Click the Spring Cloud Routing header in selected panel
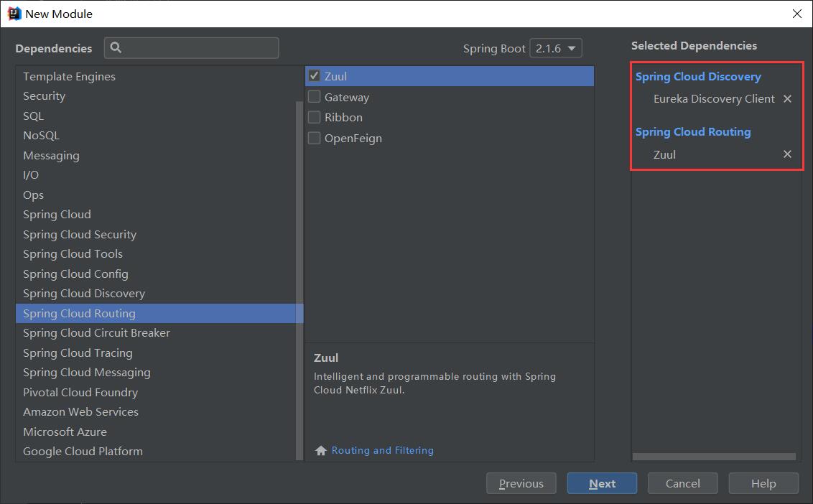The width and height of the screenshot is (813, 504). [693, 131]
